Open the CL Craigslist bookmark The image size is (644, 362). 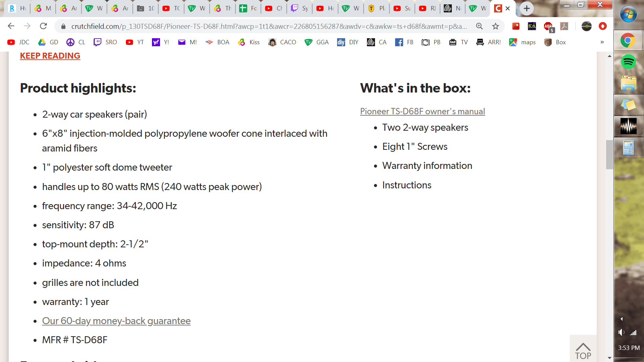click(x=76, y=42)
